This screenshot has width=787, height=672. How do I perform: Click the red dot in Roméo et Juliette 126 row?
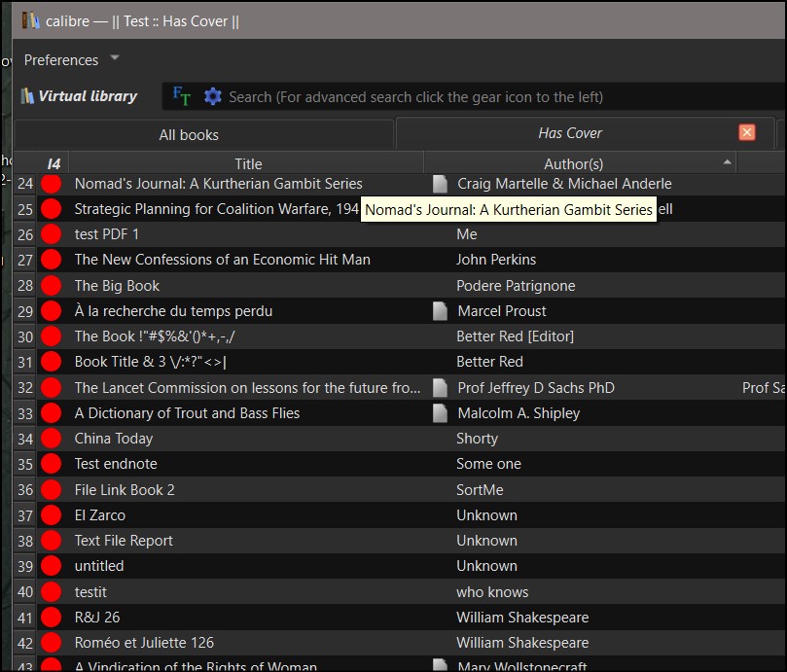[x=52, y=643]
